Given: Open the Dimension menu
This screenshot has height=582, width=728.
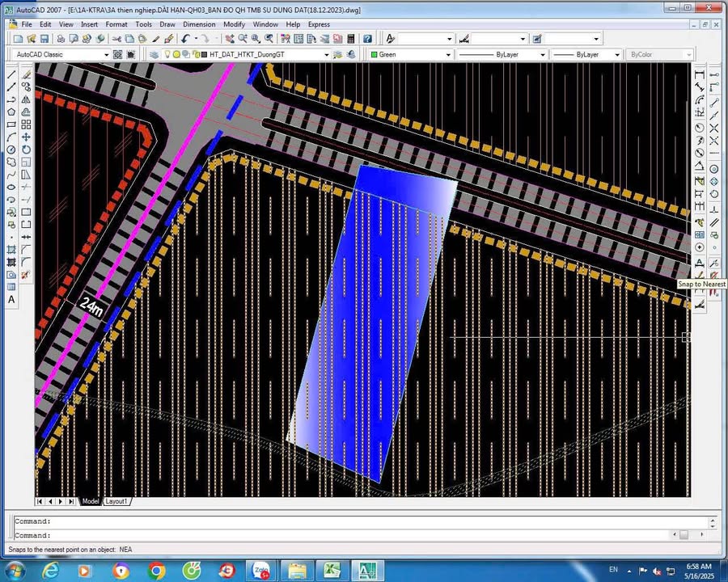Looking at the screenshot, I should 199,24.
